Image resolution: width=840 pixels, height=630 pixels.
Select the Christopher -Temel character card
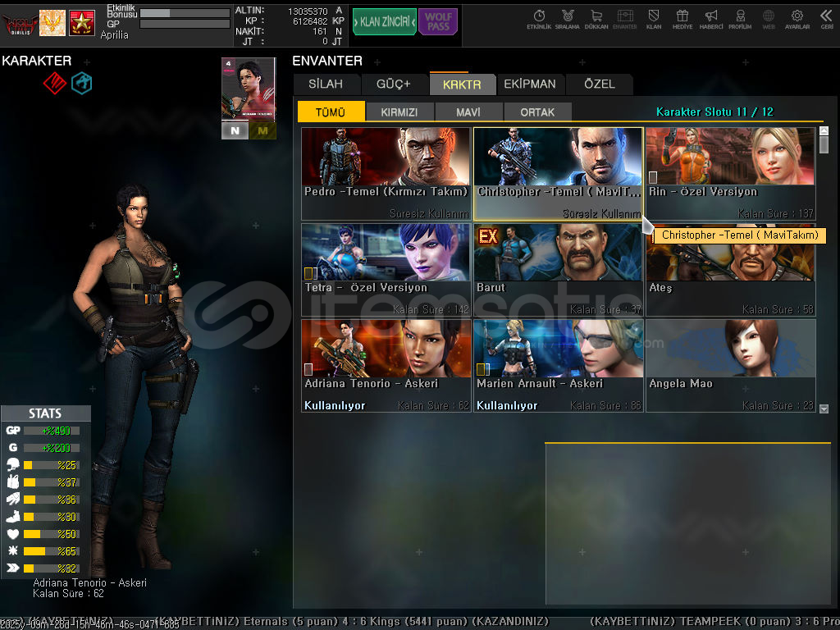pos(558,174)
